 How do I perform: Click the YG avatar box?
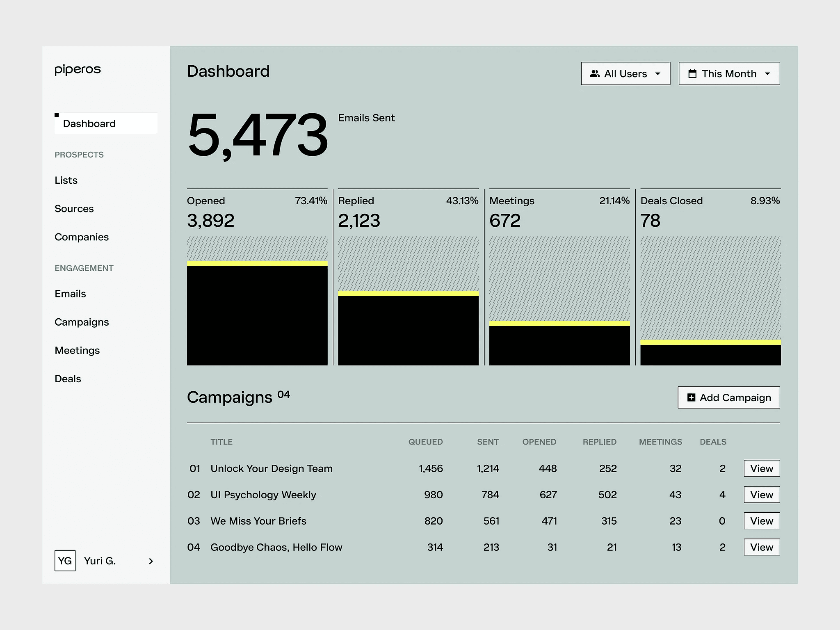(x=65, y=561)
